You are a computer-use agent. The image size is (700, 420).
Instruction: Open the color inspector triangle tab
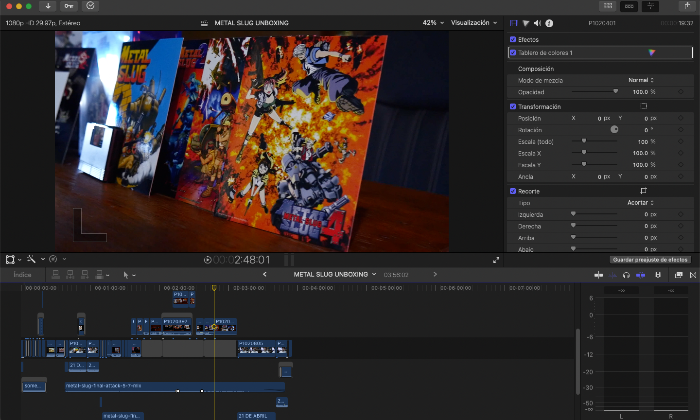coord(526,23)
